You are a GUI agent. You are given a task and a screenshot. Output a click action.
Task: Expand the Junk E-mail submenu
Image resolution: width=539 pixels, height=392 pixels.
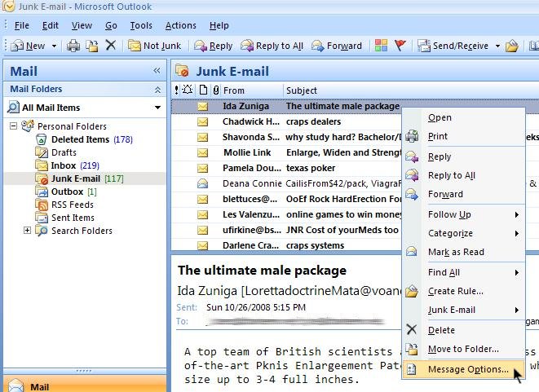point(464,310)
